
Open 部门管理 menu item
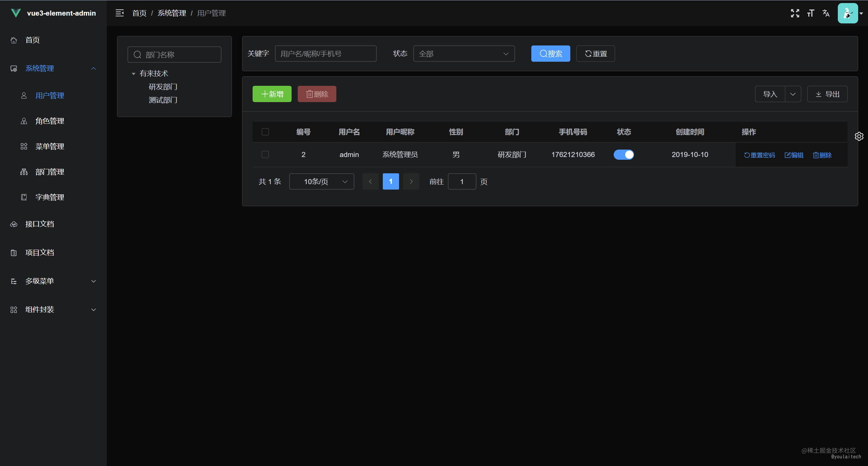50,172
